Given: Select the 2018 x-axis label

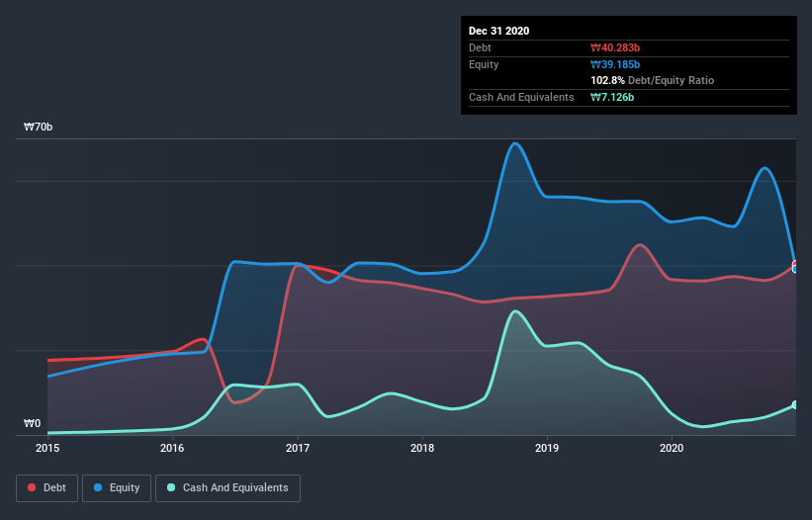Looking at the screenshot, I should tap(422, 448).
